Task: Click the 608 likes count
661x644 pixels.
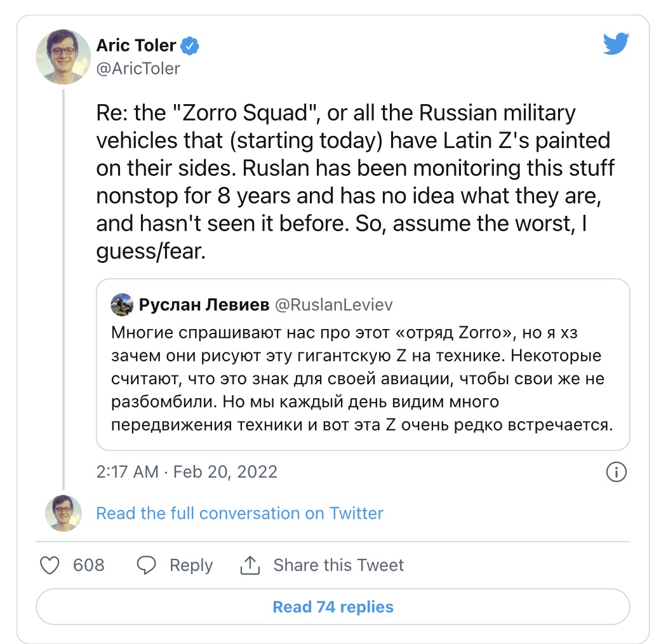Action: point(89,565)
